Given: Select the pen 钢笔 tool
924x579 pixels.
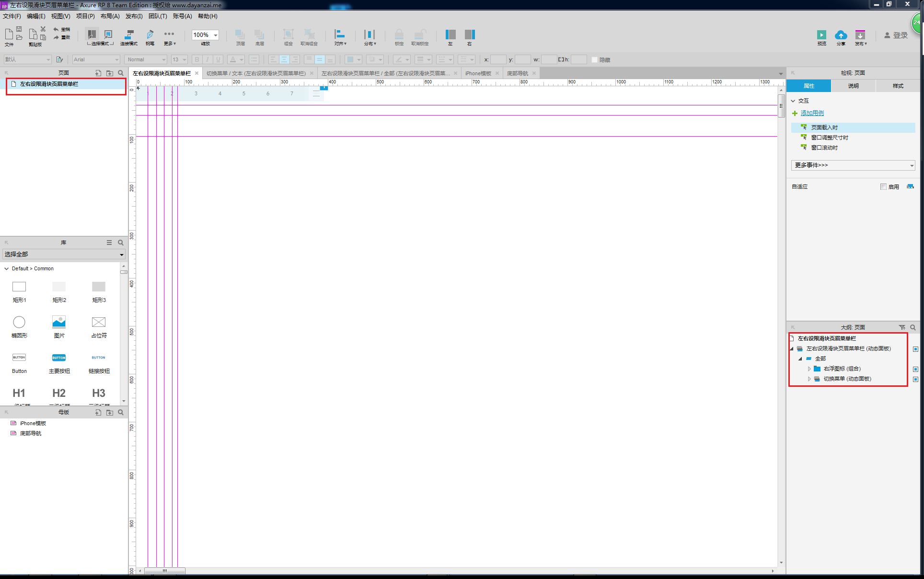Looking at the screenshot, I should tap(150, 35).
